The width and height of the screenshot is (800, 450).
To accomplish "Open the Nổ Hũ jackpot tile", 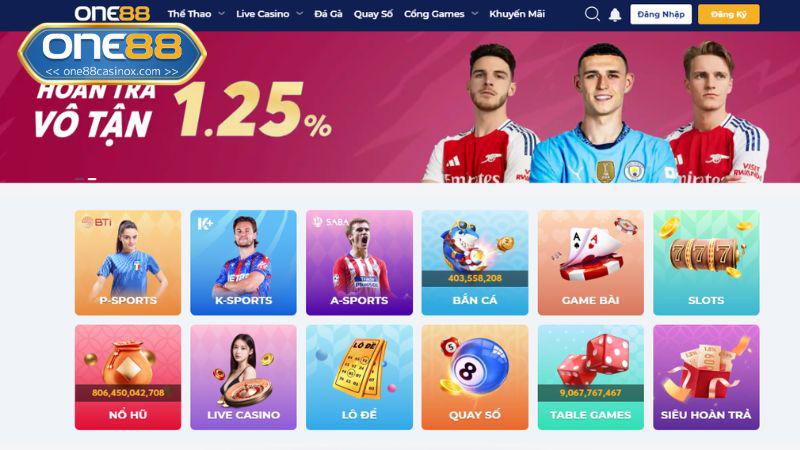I will (x=128, y=377).
